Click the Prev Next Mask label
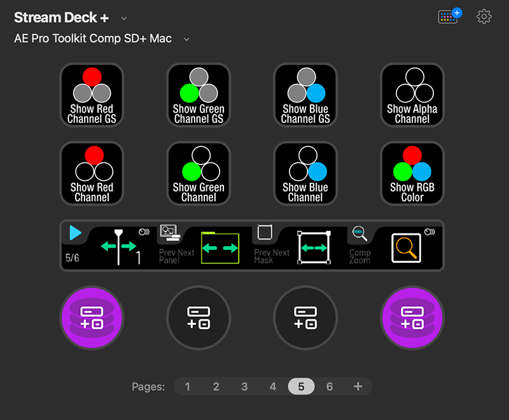Viewport: 509px width, 420px height. coord(272,256)
